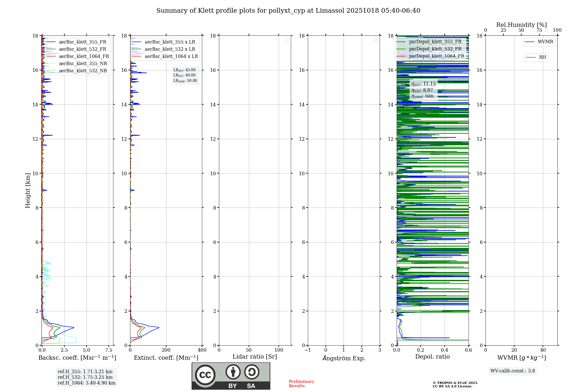Select aerBsc_klett_355_FR legend entry
This screenshot has height=392, width=577.
[83, 42]
